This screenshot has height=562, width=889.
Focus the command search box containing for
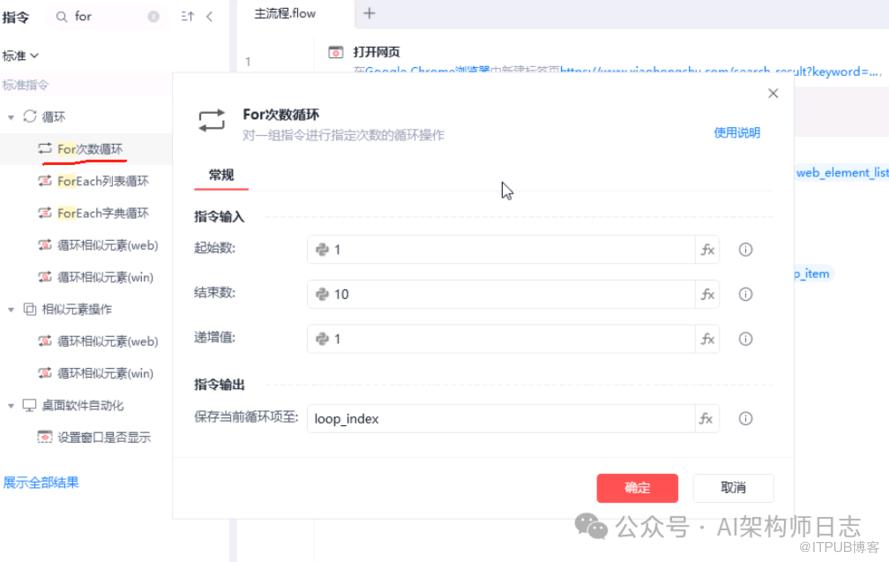[x=108, y=17]
